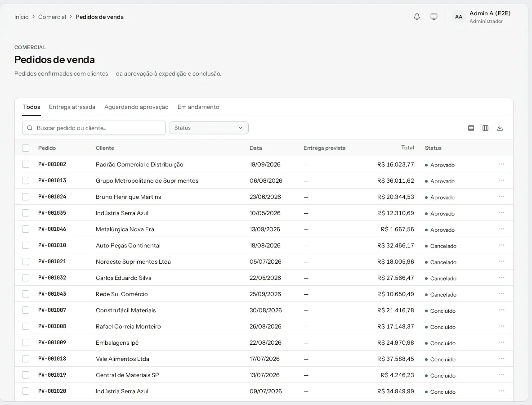Tick the checkbox for PV-001035
The height and width of the screenshot is (405, 532).
coord(26,213)
